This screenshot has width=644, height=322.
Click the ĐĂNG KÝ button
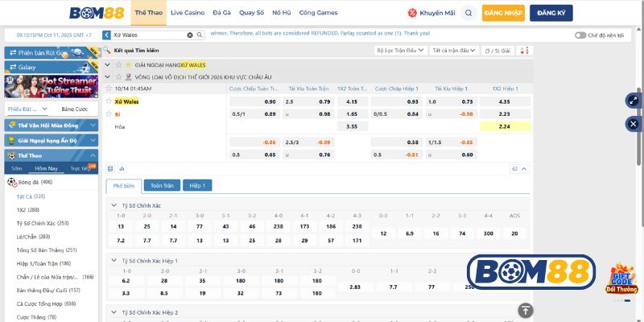(x=549, y=13)
